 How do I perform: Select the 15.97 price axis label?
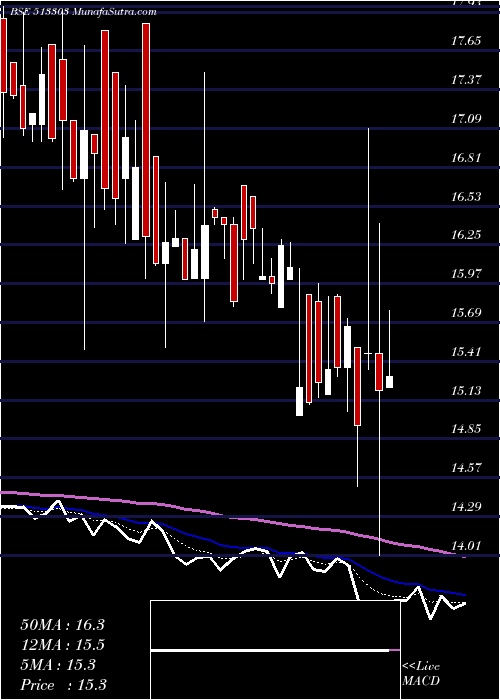pos(466,274)
